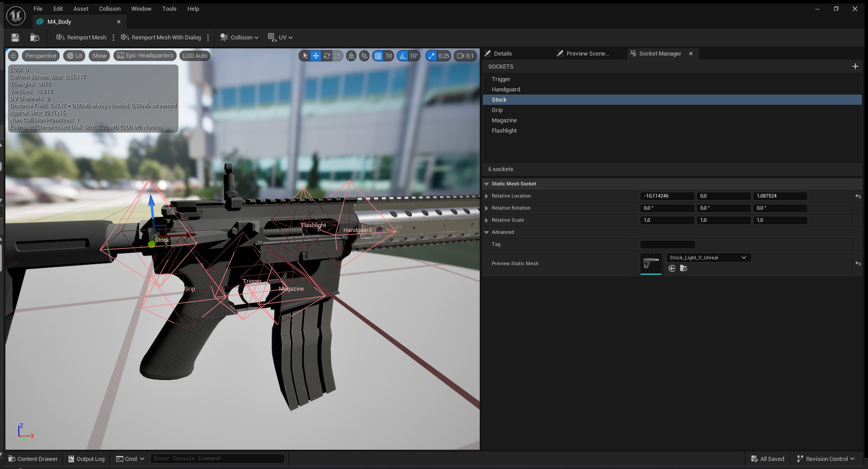Open the Tools menu
Image resolution: width=868 pixels, height=469 pixels.
169,9
